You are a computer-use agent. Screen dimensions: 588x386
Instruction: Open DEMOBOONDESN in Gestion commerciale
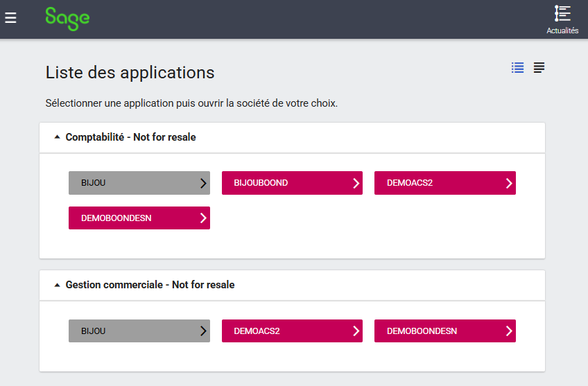click(437, 331)
